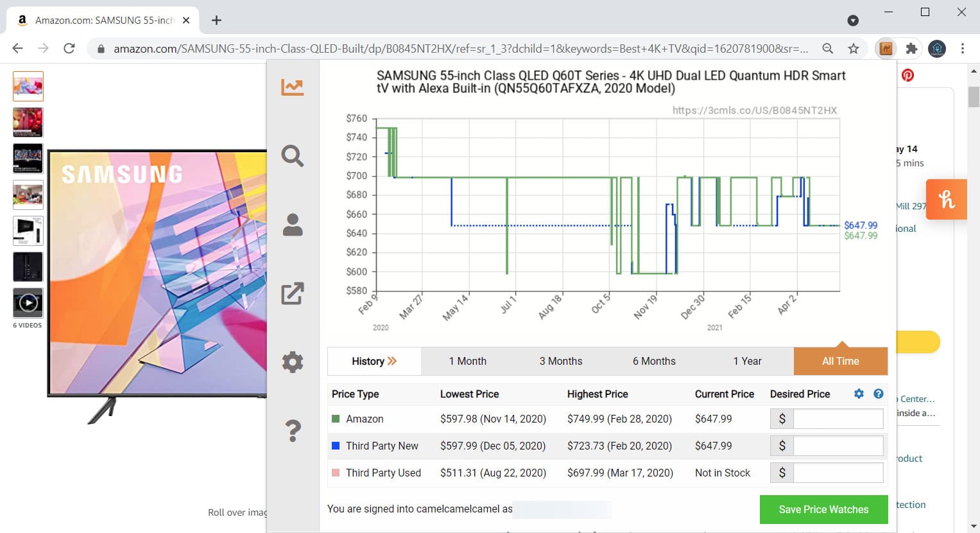Screen dimensions: 980x533
Task: Switch to the 6 Months tab
Action: (653, 361)
